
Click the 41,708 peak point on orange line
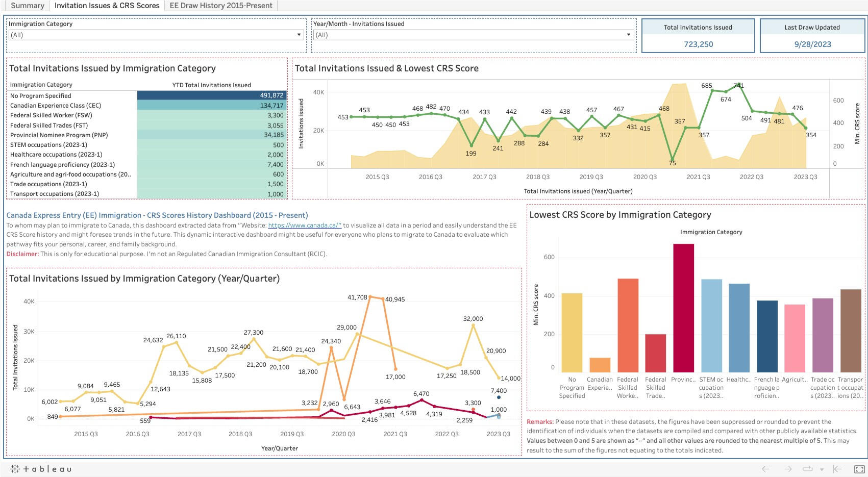[x=370, y=296]
